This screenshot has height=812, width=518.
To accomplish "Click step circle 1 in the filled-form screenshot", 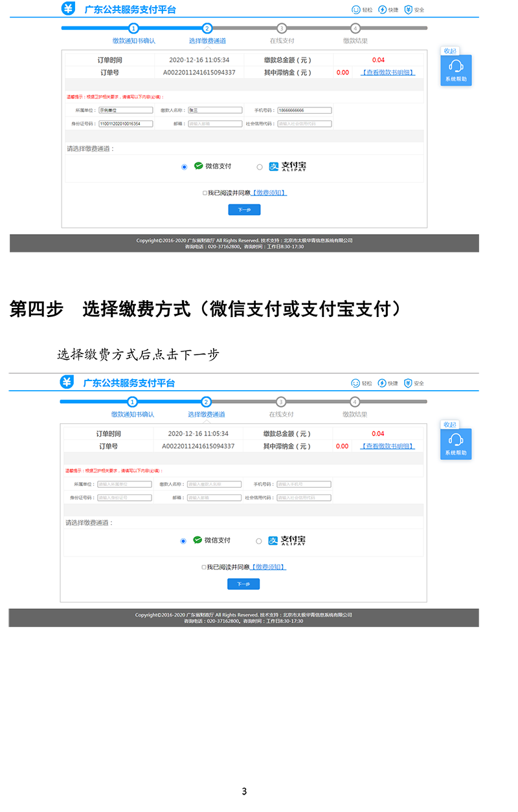I will click(x=133, y=28).
